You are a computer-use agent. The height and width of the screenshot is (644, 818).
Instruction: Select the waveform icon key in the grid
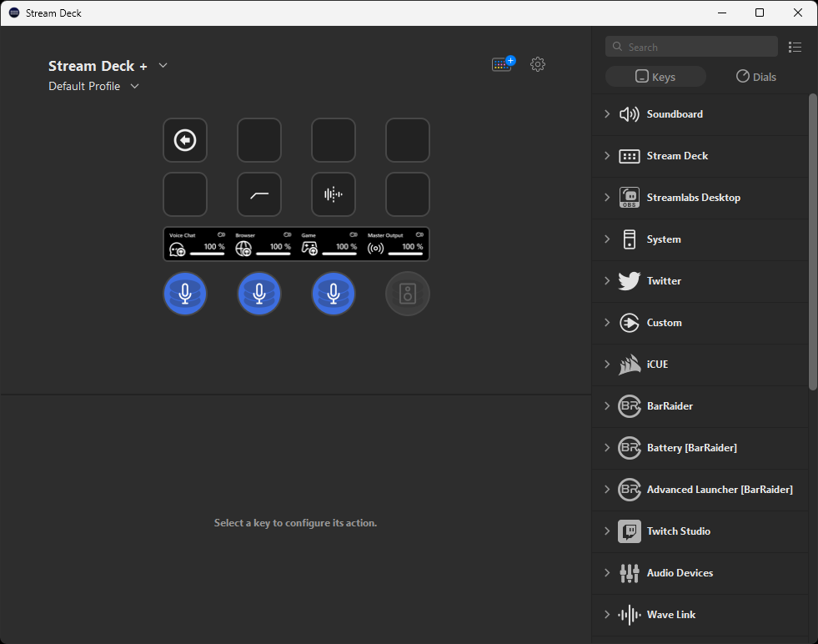(334, 194)
